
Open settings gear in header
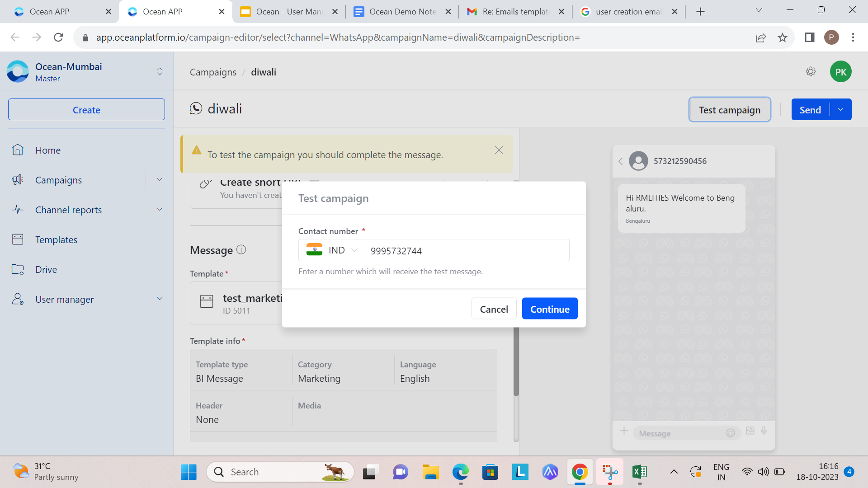click(x=811, y=72)
